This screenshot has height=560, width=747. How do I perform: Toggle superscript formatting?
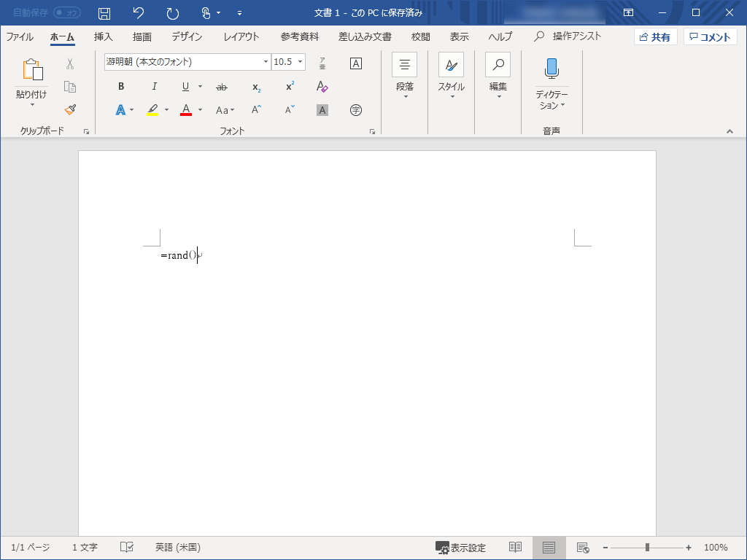tap(290, 86)
